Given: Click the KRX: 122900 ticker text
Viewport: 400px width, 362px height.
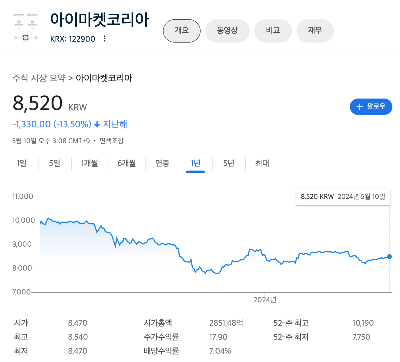Looking at the screenshot, I should coord(73,39).
